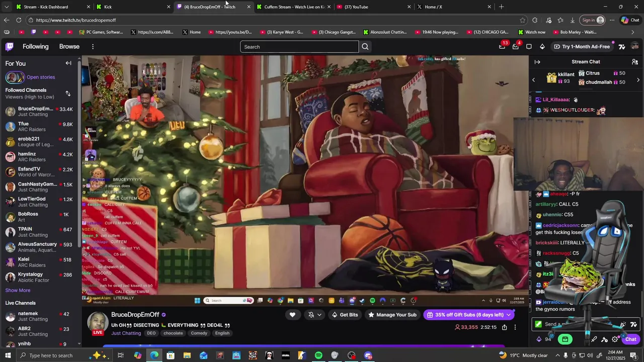Click the Twitch search input field

click(299, 47)
